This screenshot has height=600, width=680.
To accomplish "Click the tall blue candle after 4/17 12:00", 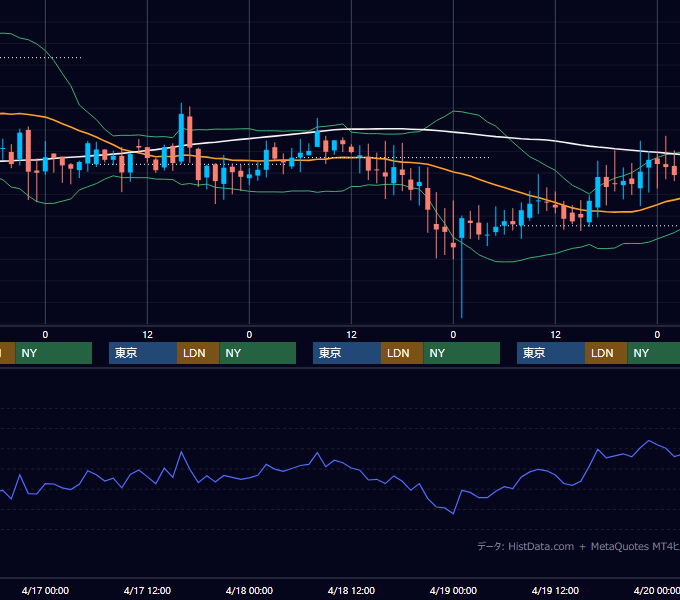I will [181, 137].
